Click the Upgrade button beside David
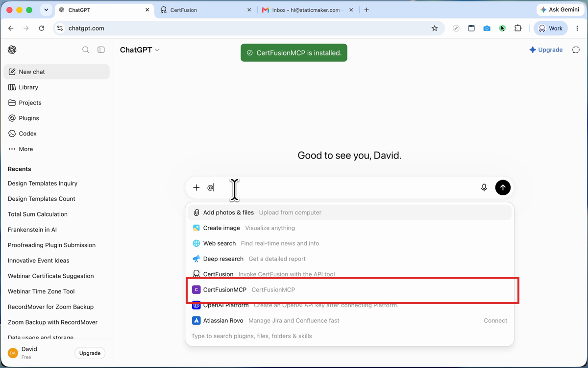Image resolution: width=588 pixels, height=368 pixels. pyautogui.click(x=90, y=353)
